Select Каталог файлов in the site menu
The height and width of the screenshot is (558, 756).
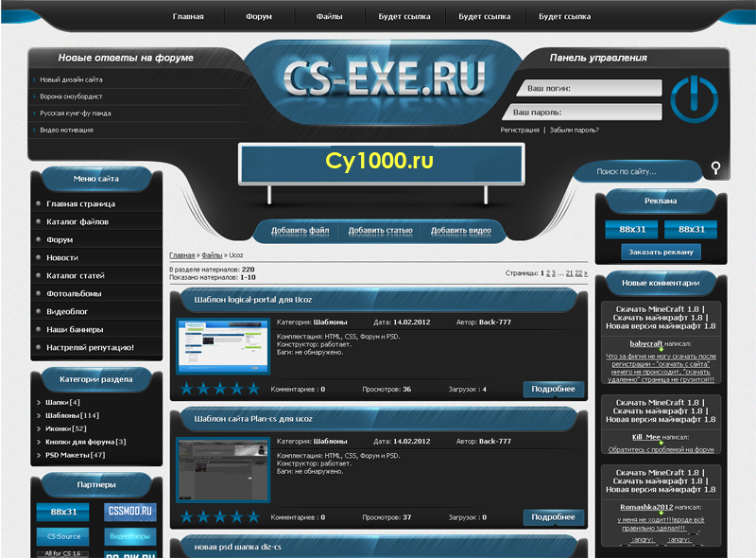click(77, 221)
